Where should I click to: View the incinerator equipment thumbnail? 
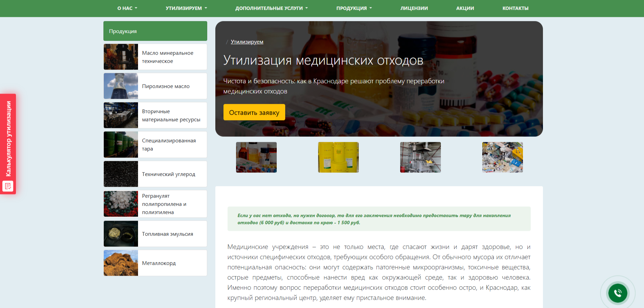[420, 157]
